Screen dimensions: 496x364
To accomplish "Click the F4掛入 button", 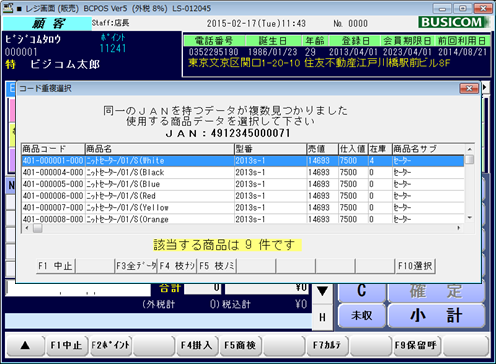I will (197, 345).
